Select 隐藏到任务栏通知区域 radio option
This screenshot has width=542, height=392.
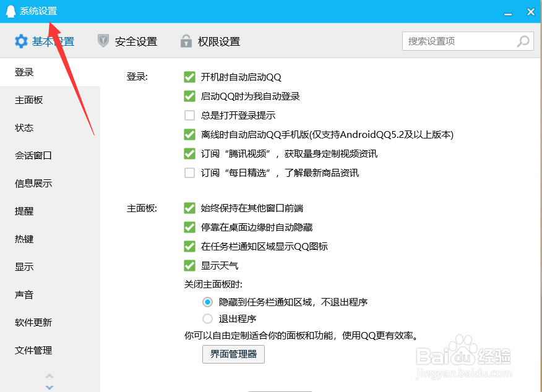[x=207, y=302]
